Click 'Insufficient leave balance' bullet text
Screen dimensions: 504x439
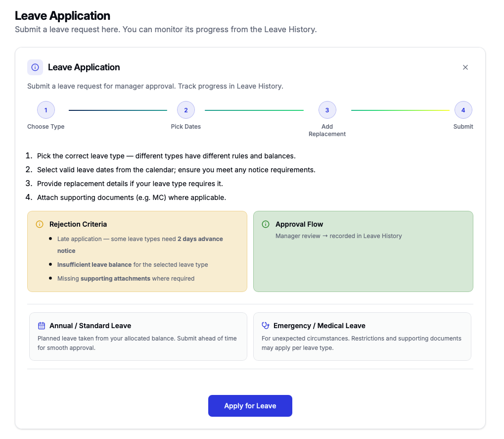133,265
